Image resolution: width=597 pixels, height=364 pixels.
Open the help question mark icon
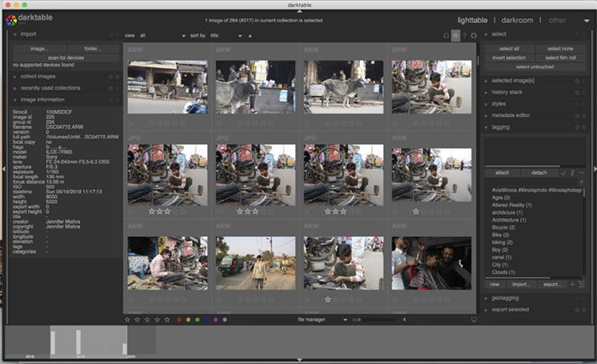[464, 36]
